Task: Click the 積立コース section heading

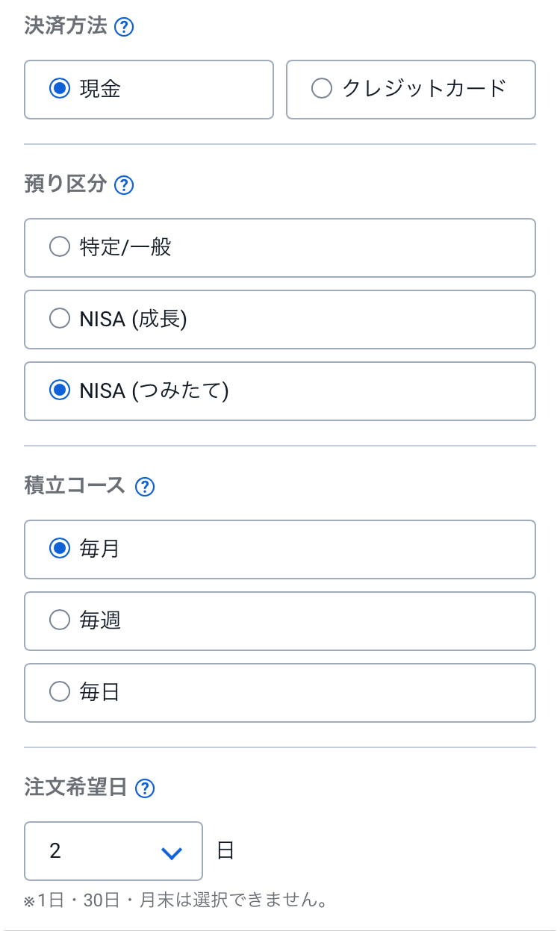Action: [76, 486]
